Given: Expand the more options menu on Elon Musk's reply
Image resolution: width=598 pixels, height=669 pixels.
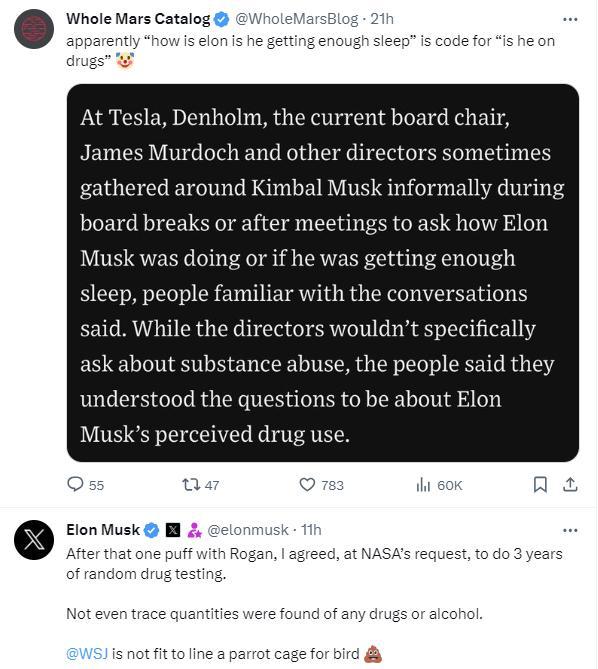Looking at the screenshot, I should [570, 530].
